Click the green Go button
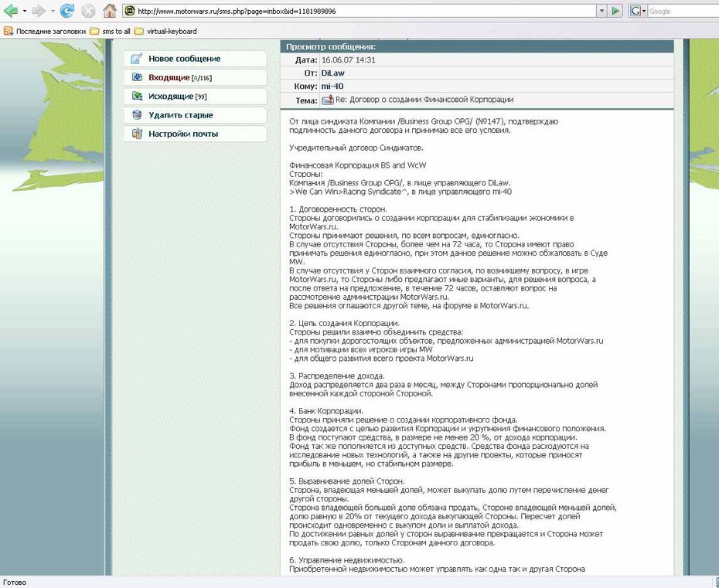This screenshot has width=719, height=588. coord(616,11)
